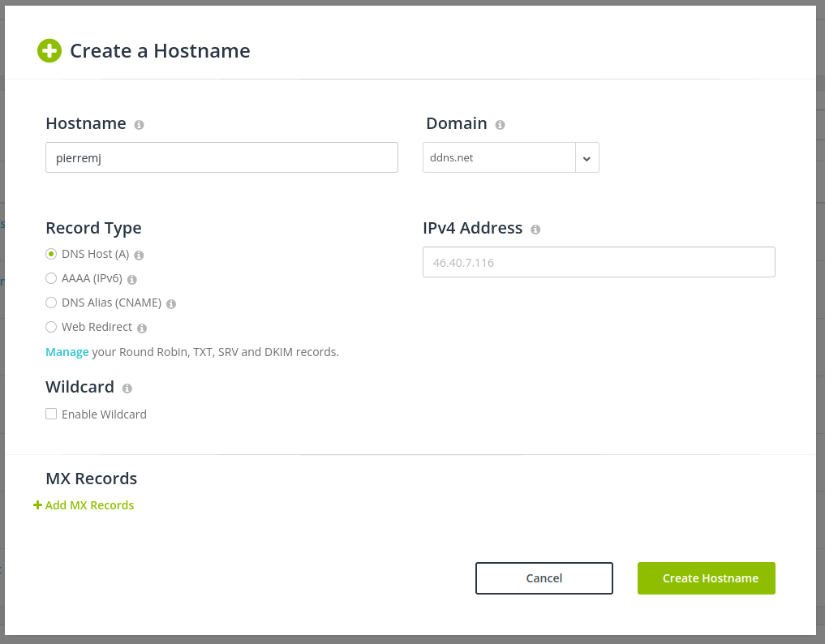This screenshot has height=644, width=825.
Task: Click the green plus icon in dialog title
Action: pos(49,51)
